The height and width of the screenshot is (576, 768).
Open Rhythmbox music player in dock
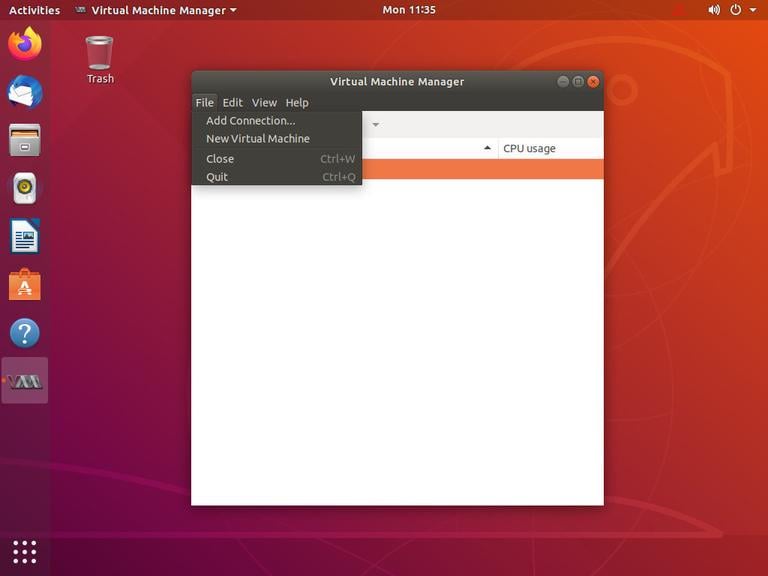[x=25, y=188]
